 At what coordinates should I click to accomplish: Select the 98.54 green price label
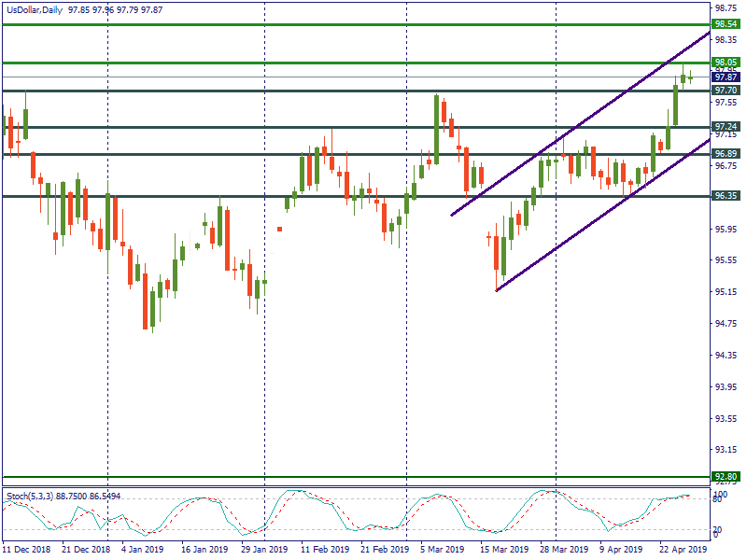[x=726, y=24]
